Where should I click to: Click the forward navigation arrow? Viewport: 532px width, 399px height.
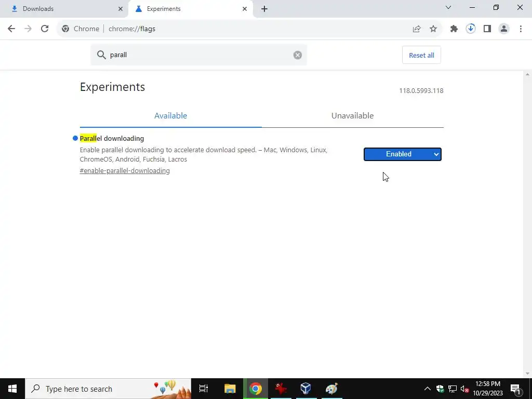[x=28, y=29]
